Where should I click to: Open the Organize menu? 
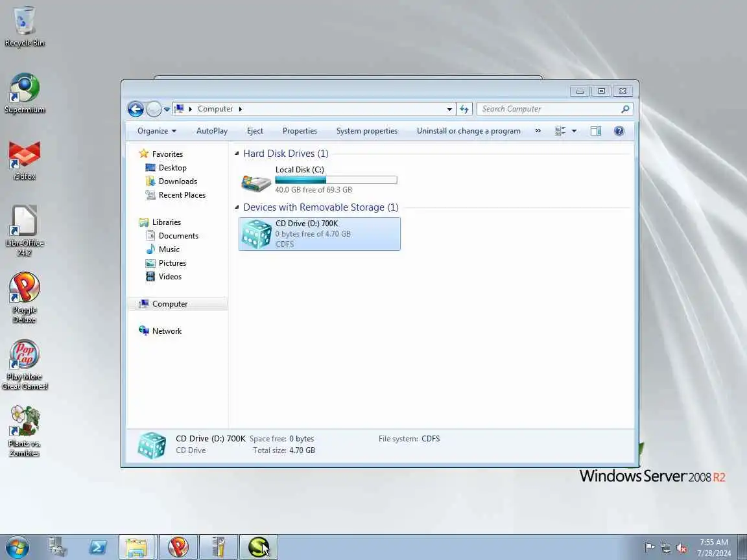pyautogui.click(x=157, y=131)
